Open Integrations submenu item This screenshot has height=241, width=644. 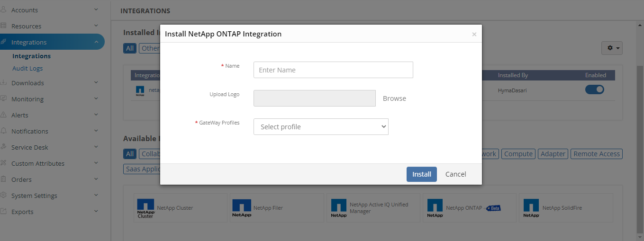[x=31, y=56]
